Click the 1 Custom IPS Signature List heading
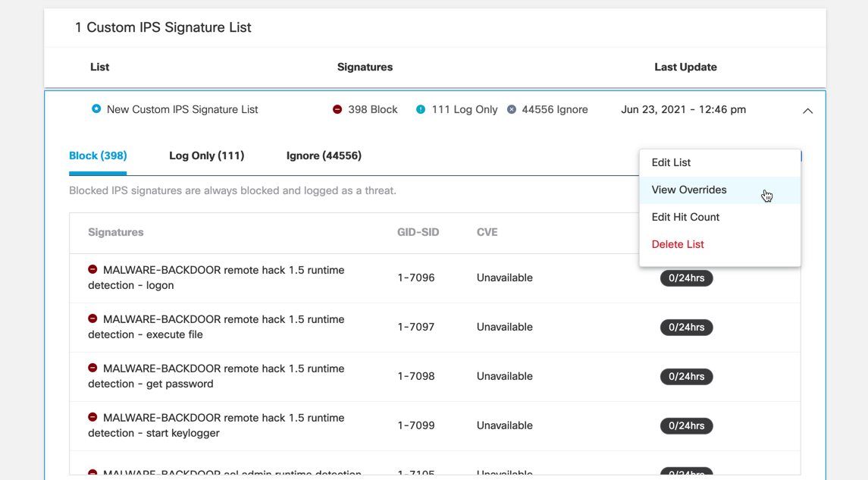The height and width of the screenshot is (480, 868). pos(163,28)
